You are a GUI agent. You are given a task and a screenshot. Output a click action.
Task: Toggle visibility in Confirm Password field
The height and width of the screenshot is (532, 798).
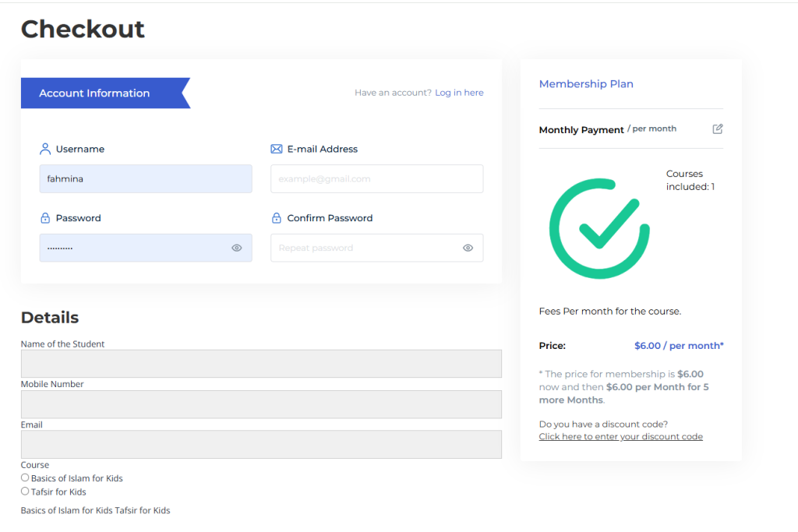(x=468, y=248)
